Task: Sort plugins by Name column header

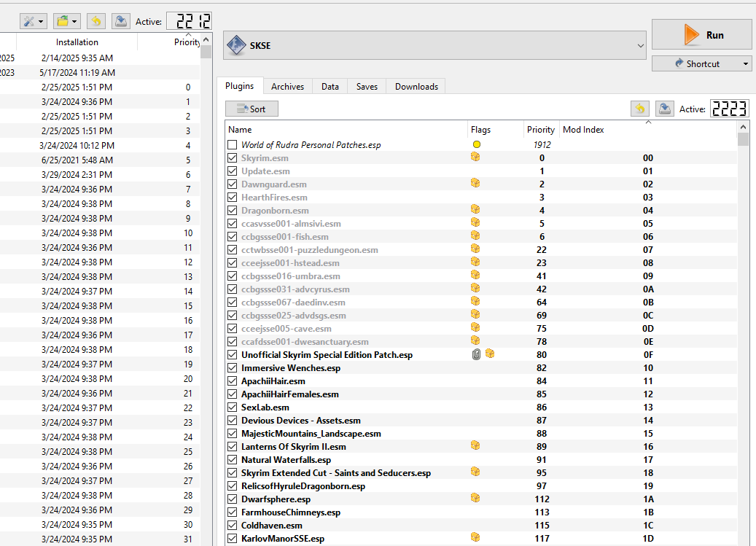Action: [346, 130]
